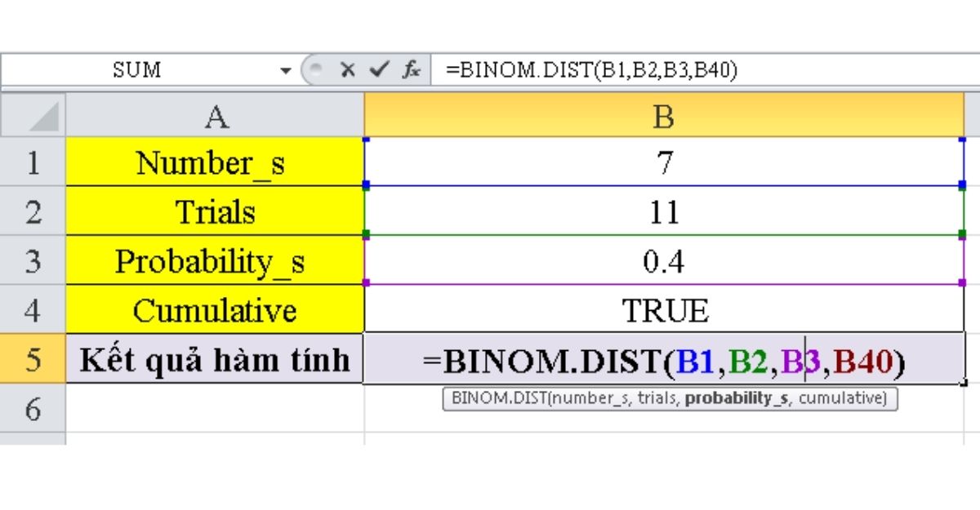Click the Kết quả hàm tính cell

214,359
